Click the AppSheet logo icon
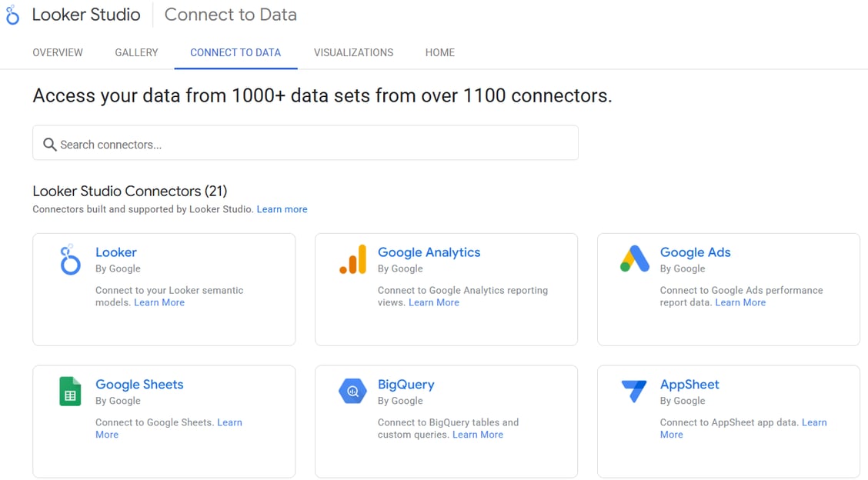868x480 pixels. (x=635, y=392)
